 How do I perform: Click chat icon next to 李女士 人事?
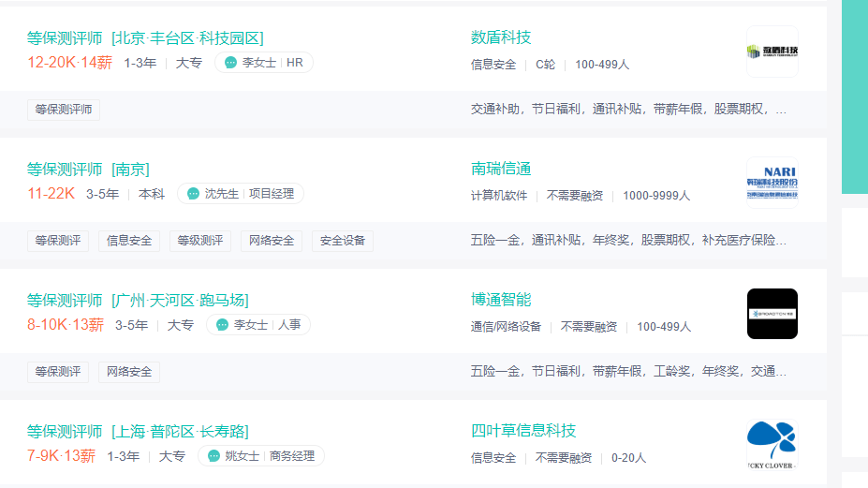pos(222,325)
